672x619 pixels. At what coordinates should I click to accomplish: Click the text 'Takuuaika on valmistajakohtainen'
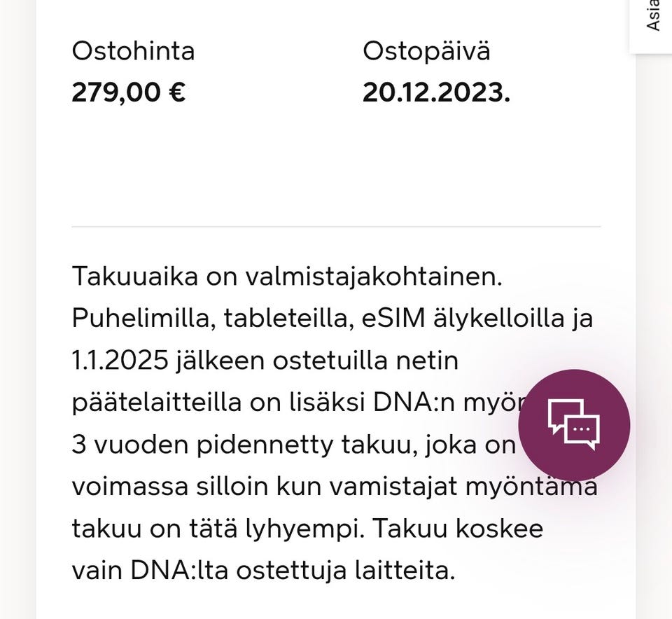point(287,276)
